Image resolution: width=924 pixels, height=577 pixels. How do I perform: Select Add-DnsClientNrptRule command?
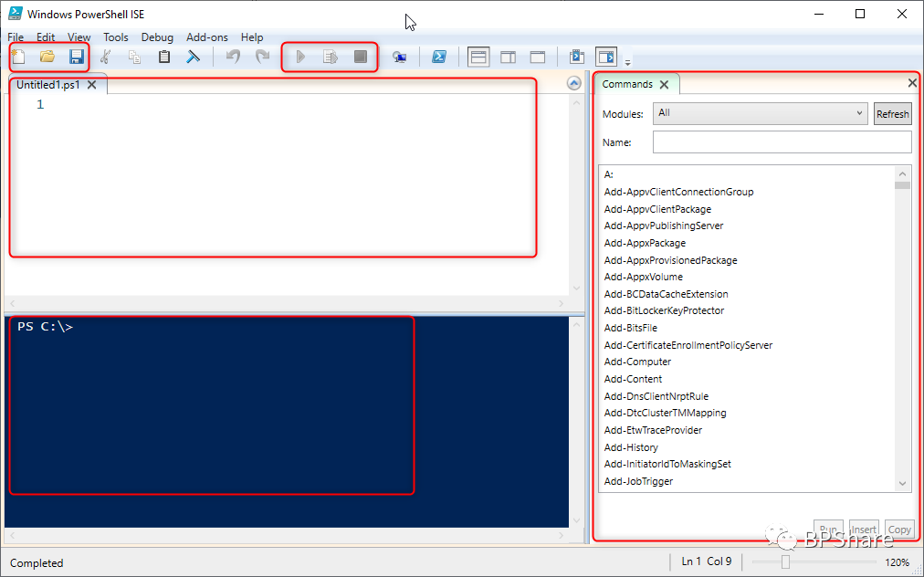[656, 396]
